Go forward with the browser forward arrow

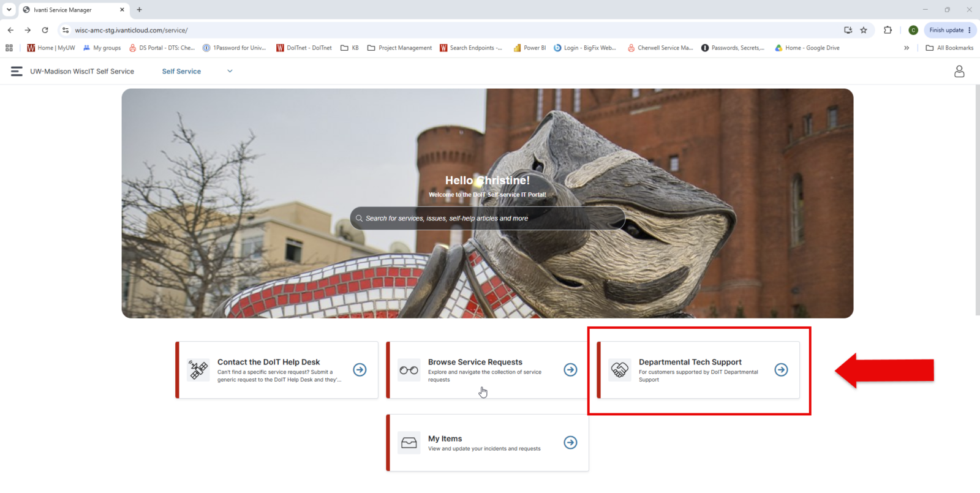pyautogui.click(x=28, y=30)
